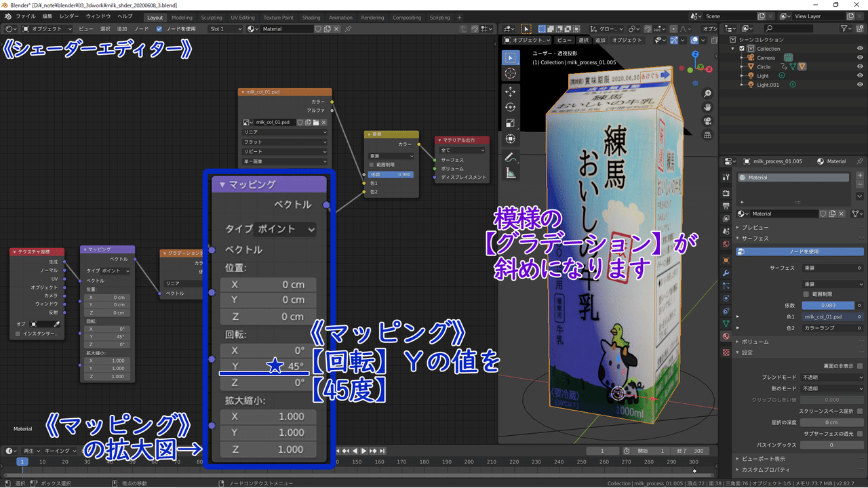Open the Modifiers properties wrench icon

726,272
